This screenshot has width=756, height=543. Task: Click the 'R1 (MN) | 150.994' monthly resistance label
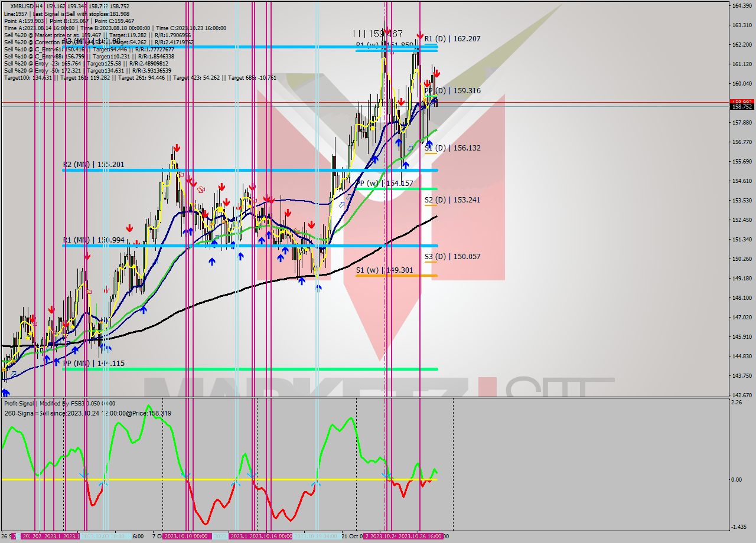coord(94,240)
